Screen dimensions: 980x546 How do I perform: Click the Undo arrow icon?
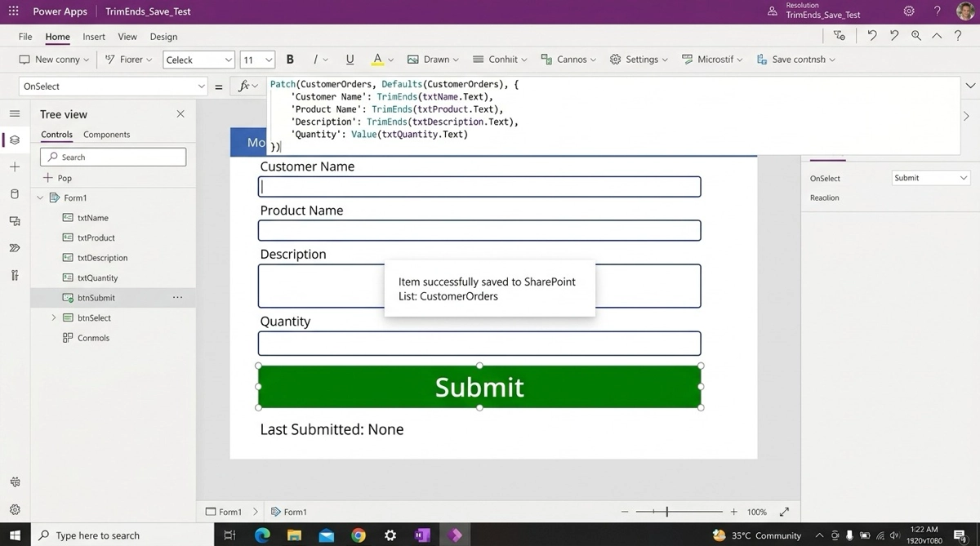872,36
